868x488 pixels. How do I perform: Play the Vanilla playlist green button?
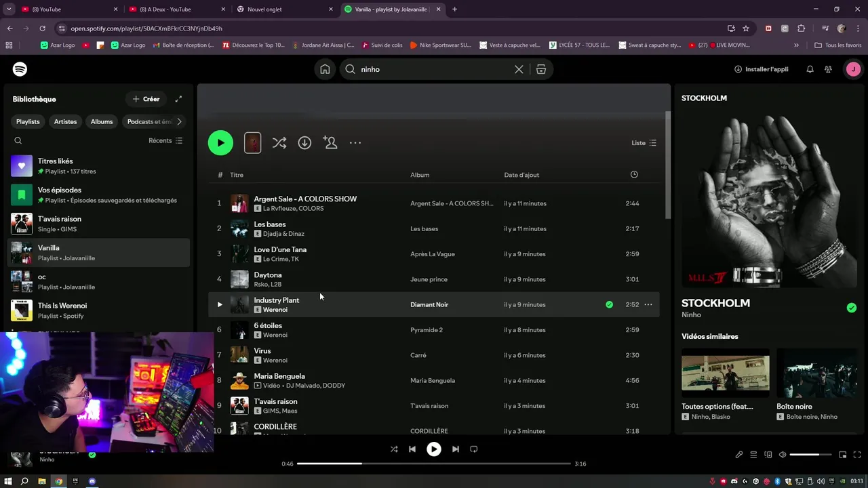(x=220, y=143)
